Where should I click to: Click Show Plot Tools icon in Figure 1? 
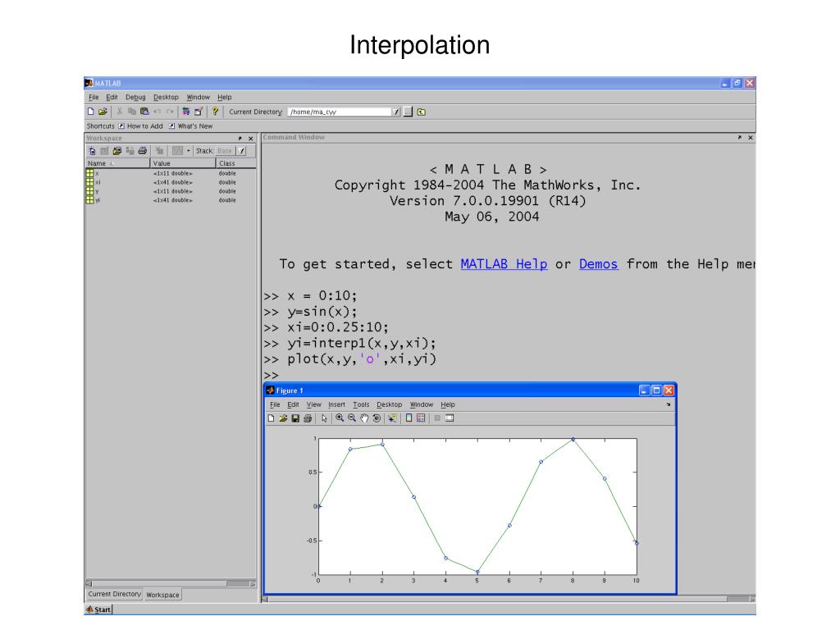(450, 418)
